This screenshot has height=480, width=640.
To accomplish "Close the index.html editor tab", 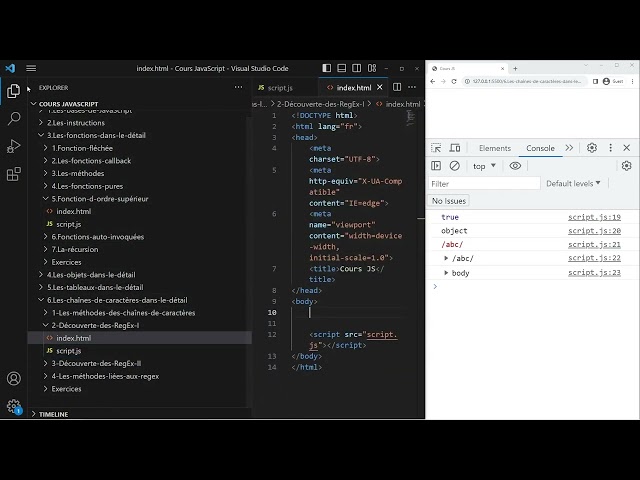I will point(380,87).
